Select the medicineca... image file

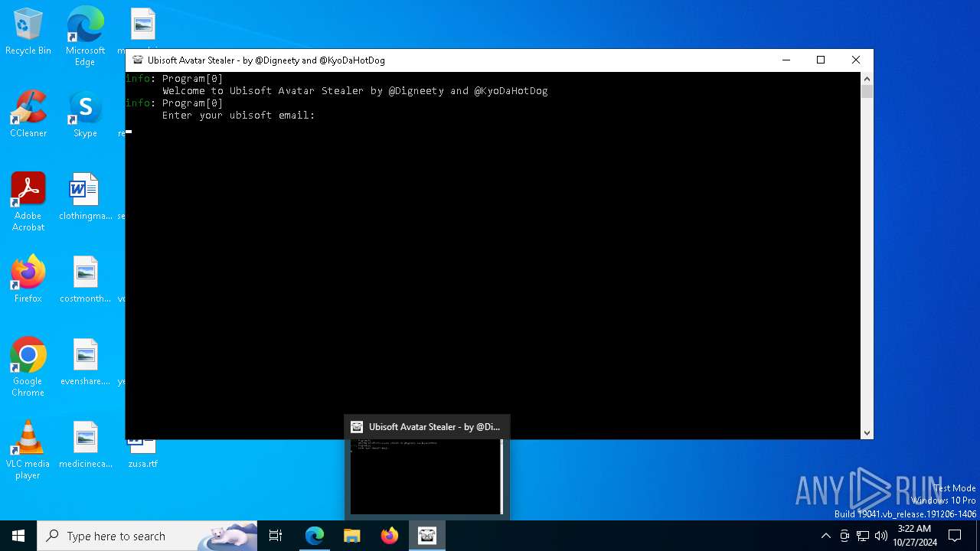coord(85,445)
